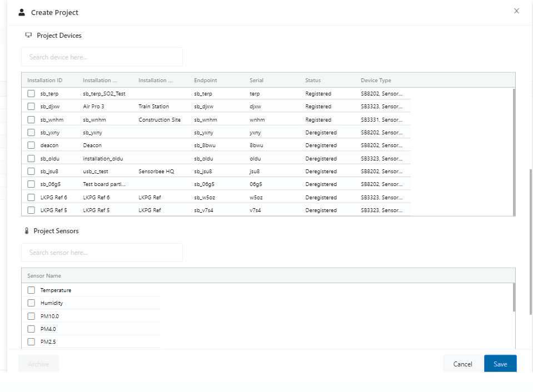The image size is (533, 392).
Task: Enable the LKPG Ref 6 device checkbox
Action: 31,197
